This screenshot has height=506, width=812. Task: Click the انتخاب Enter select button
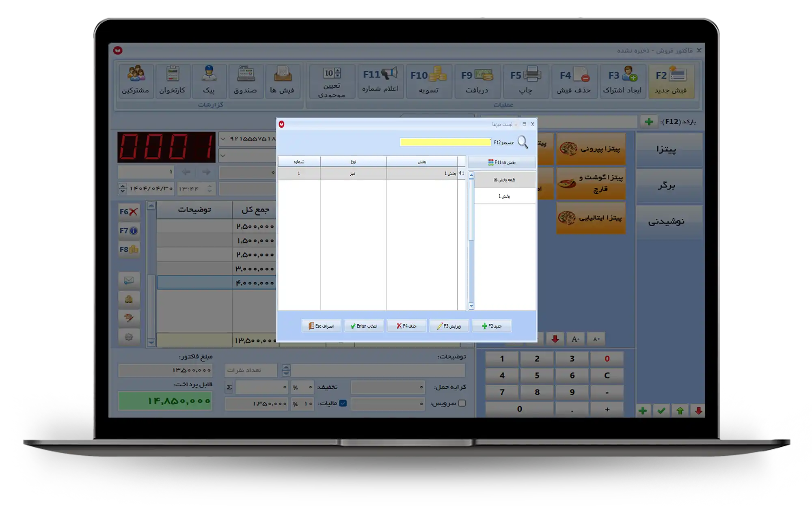click(364, 326)
